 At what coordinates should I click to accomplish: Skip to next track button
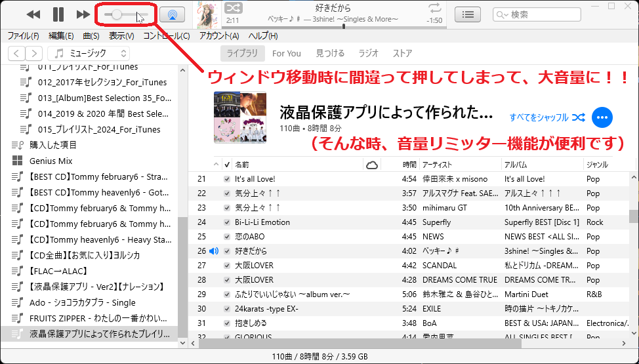(83, 14)
